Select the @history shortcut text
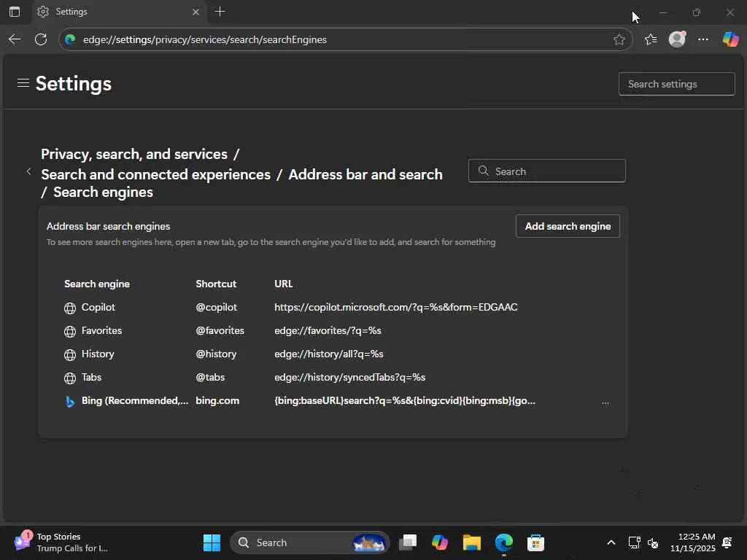The image size is (747, 560). pos(216,354)
